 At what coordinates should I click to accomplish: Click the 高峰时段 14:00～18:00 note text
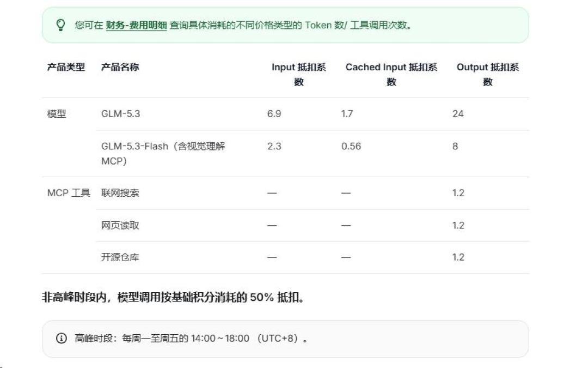point(191,339)
